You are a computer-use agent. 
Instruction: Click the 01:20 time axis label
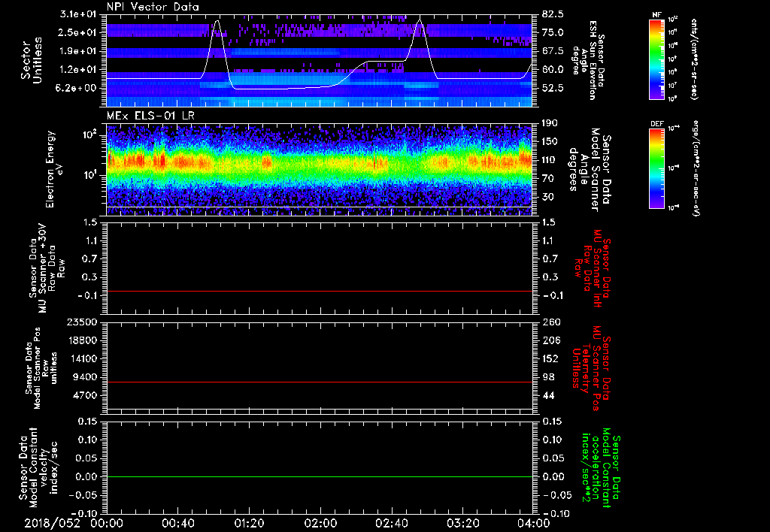[249, 521]
